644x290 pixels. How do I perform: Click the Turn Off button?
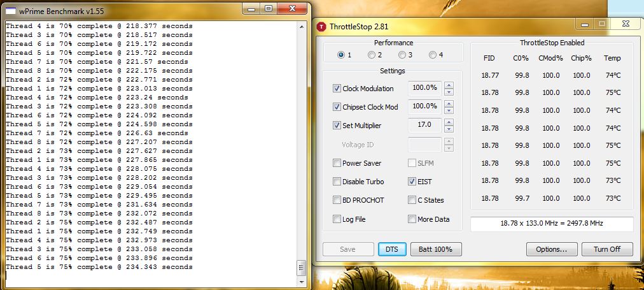tap(607, 249)
